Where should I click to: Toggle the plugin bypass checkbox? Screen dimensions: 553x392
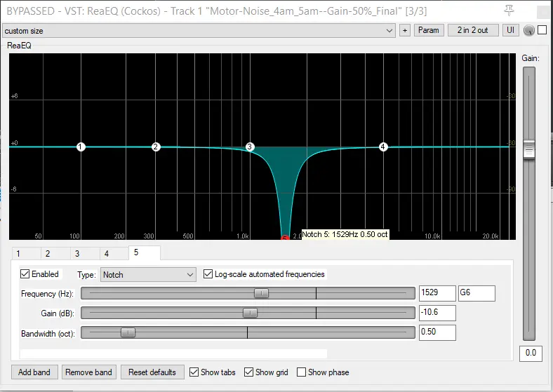[x=542, y=30]
